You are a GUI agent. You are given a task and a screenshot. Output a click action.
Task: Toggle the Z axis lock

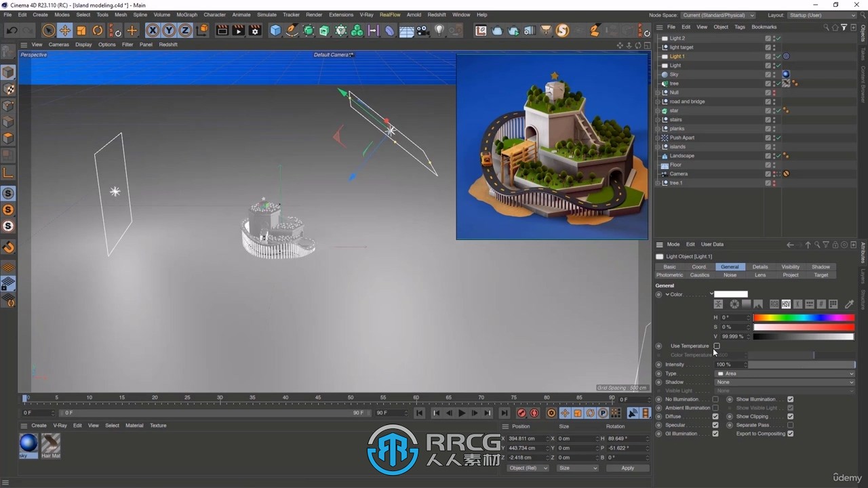click(x=185, y=30)
